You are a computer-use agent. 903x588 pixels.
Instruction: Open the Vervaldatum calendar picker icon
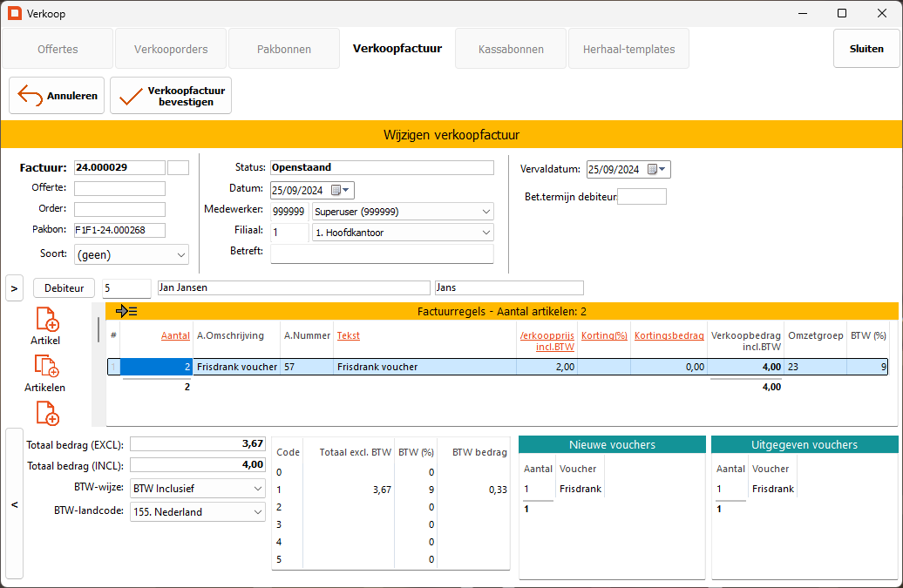654,170
